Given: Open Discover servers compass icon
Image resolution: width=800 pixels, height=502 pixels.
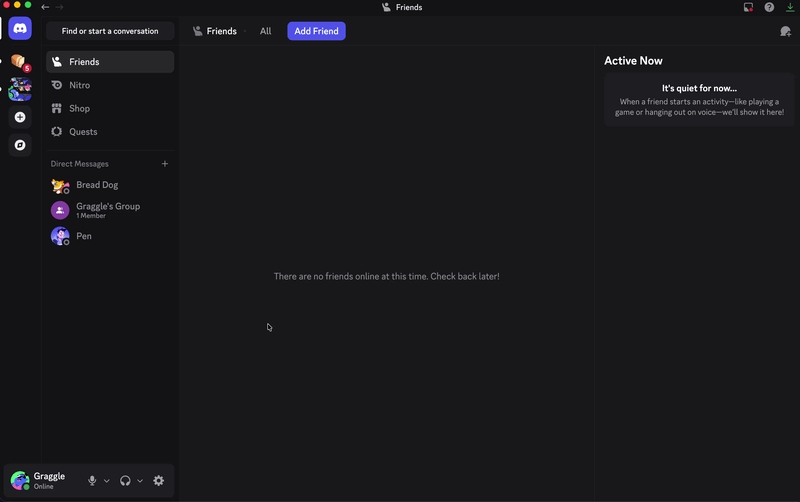Looking at the screenshot, I should click(20, 145).
